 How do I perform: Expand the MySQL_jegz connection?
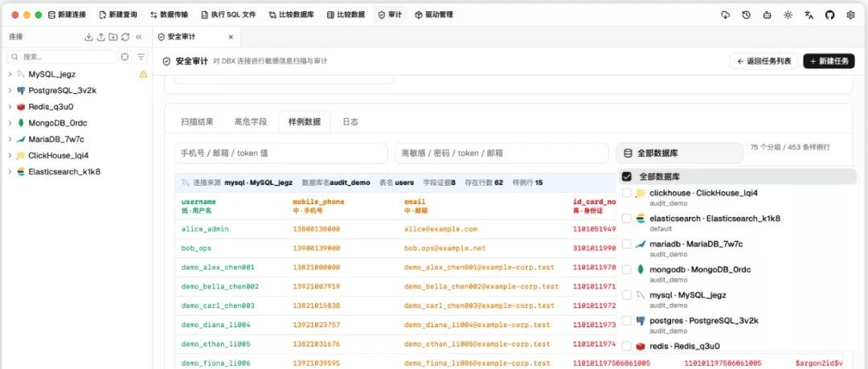10,74
